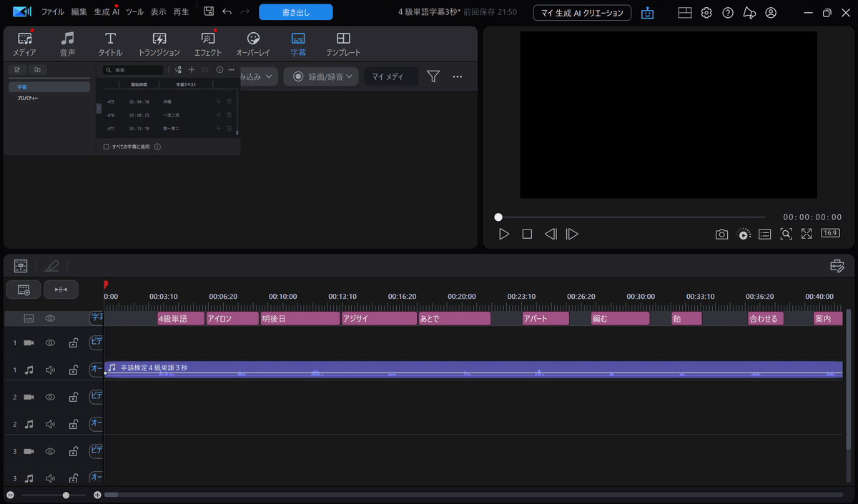Screen dimensions: 858x504
Task: Mute audio track 2 speaker icon
Action: (x=50, y=424)
